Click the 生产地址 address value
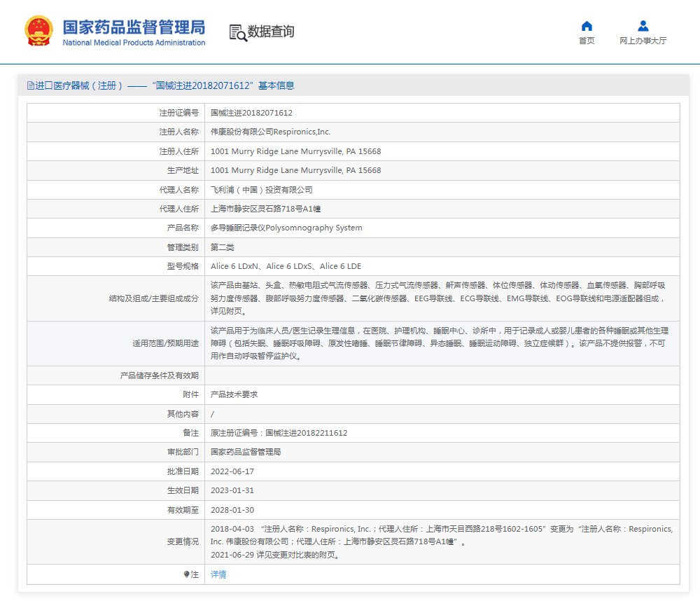The height and width of the screenshot is (601, 700). 295,170
